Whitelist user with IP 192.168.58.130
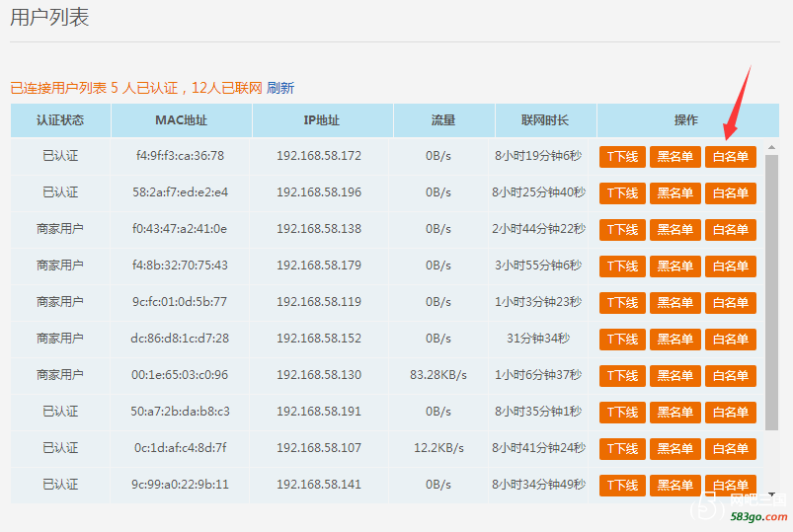This screenshot has width=793, height=532. (731, 376)
